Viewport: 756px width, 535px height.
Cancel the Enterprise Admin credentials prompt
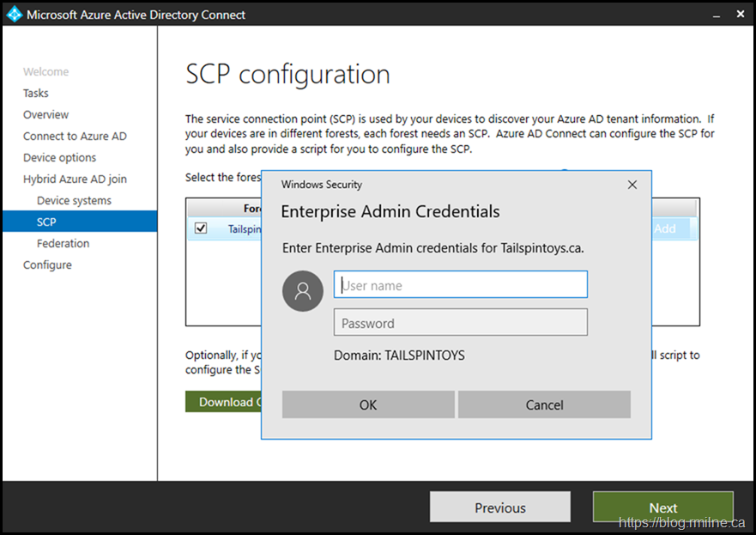tap(544, 404)
